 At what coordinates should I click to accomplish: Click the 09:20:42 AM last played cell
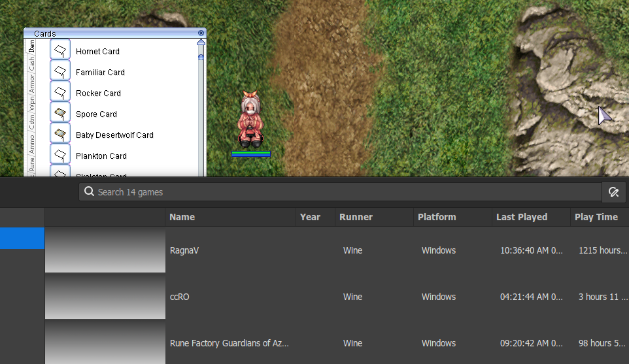click(x=531, y=343)
